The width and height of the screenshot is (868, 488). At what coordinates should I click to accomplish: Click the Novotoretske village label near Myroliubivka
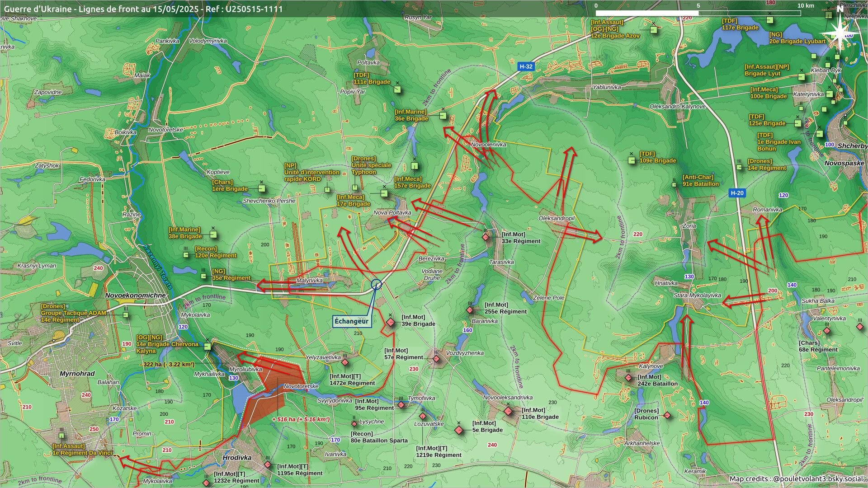(301, 386)
